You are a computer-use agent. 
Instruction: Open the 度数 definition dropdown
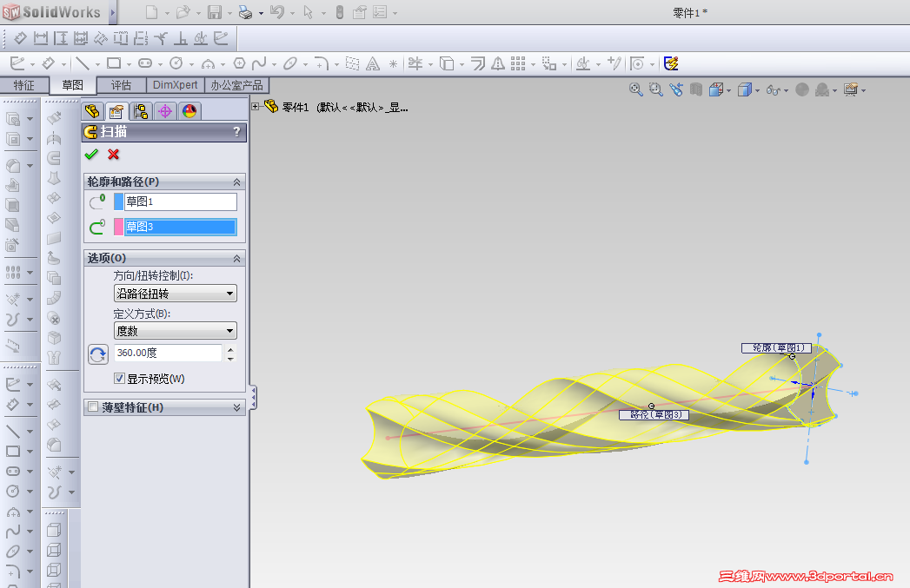click(x=176, y=331)
